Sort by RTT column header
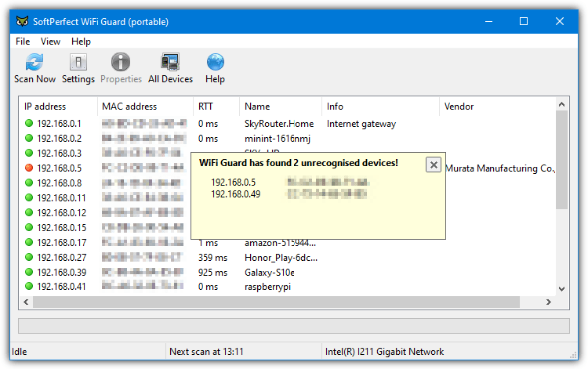 216,107
